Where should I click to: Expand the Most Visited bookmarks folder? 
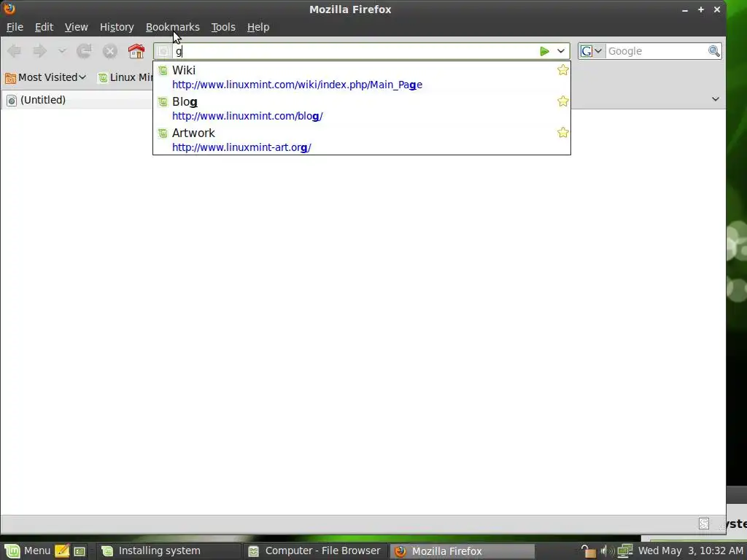tap(45, 77)
